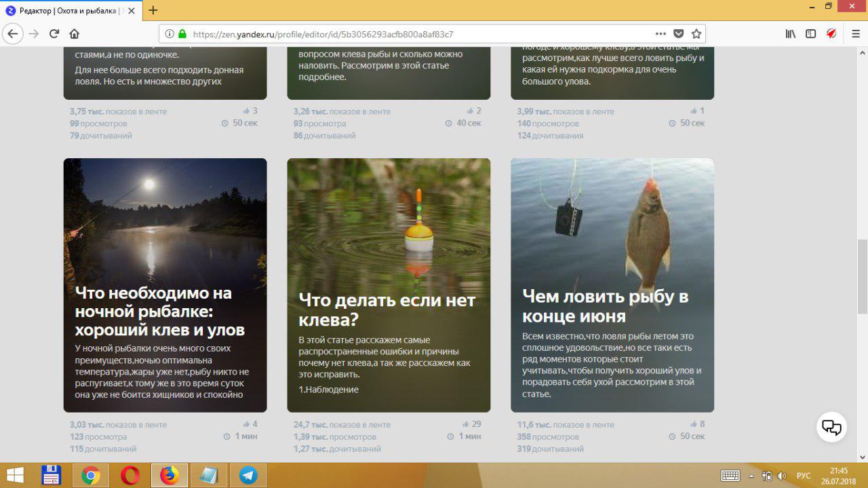Click the clock icon beside 40 сек

tap(449, 124)
